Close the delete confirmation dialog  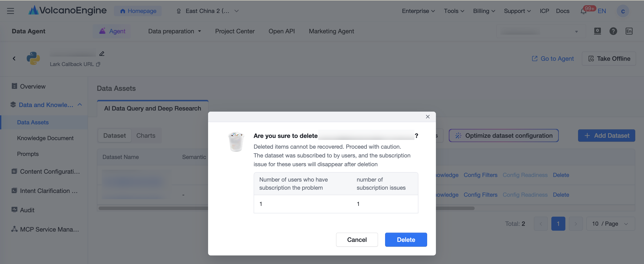pos(428,117)
